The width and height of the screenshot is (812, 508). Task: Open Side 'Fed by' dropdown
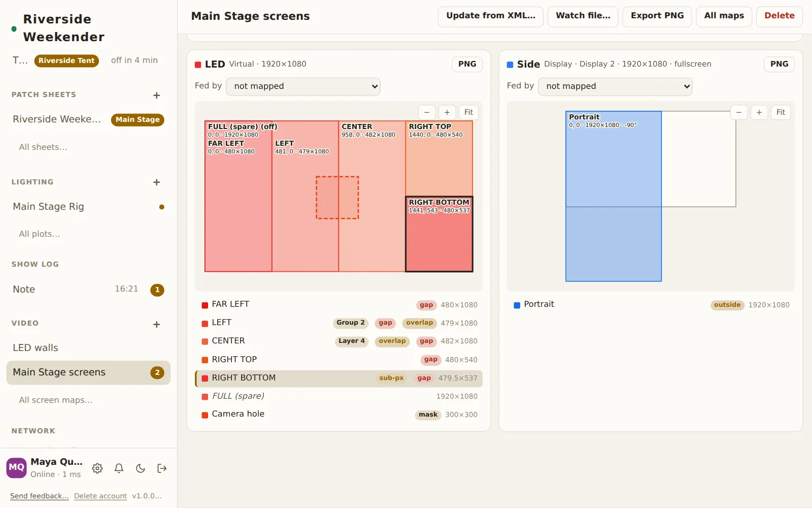click(x=615, y=86)
